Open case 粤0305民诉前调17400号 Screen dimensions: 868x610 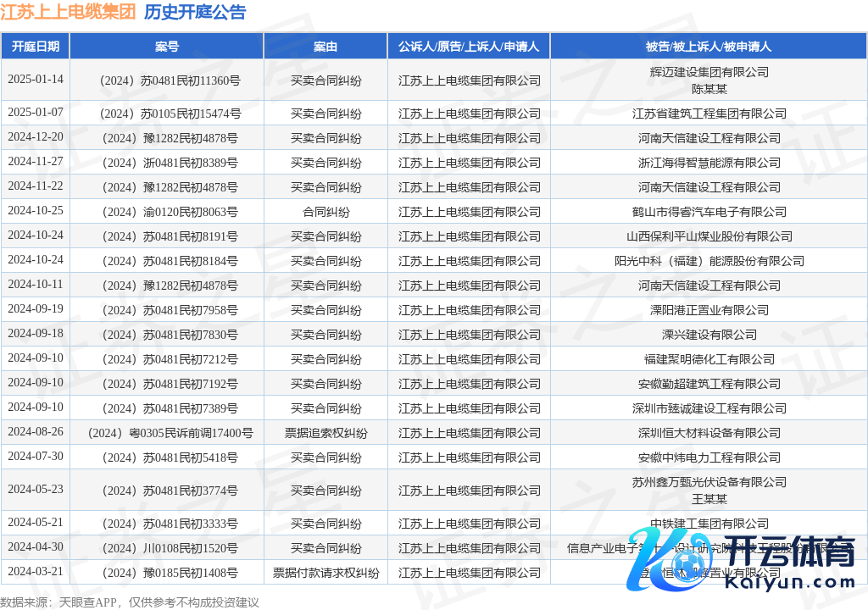(x=167, y=433)
